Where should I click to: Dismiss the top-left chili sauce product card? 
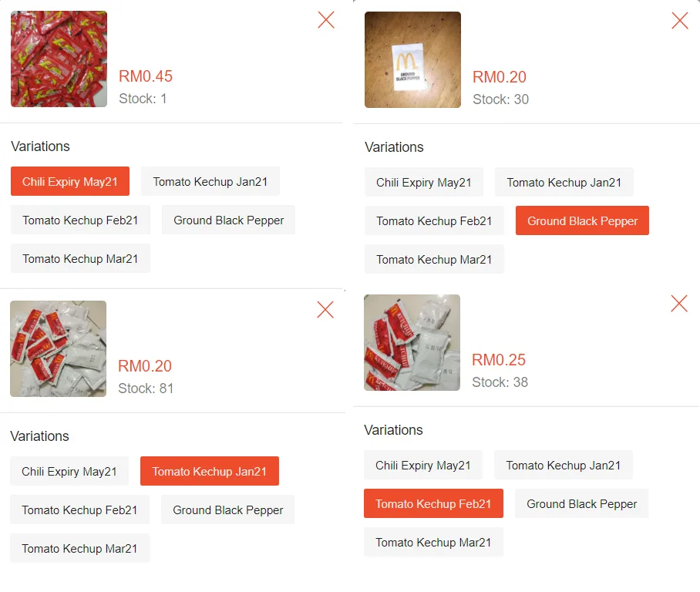[x=325, y=20]
